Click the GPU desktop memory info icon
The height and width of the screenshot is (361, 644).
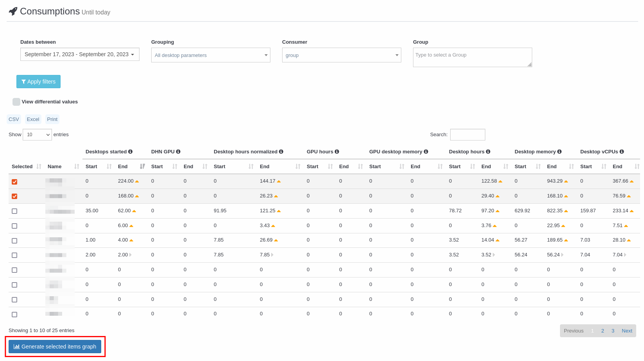[426, 152]
